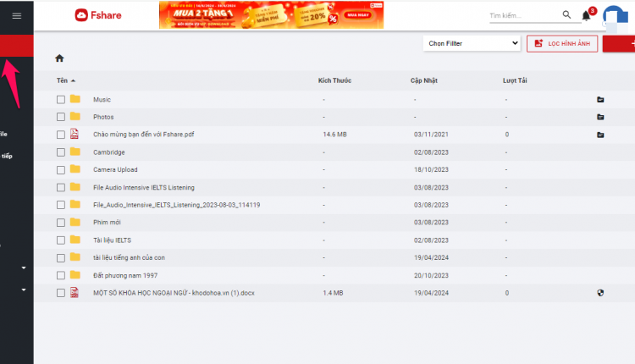Click the Đất phương nam 1997 folder icon
The image size is (635, 364).
pos(75,275)
